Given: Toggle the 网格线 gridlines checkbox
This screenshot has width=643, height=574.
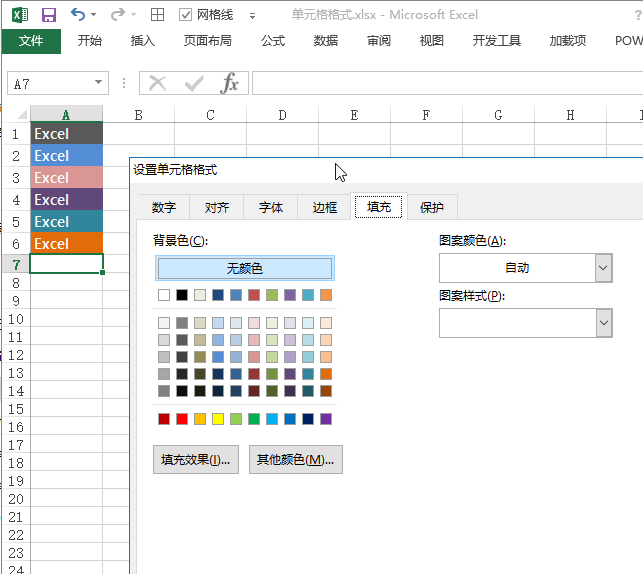Looking at the screenshot, I should click(x=186, y=15).
